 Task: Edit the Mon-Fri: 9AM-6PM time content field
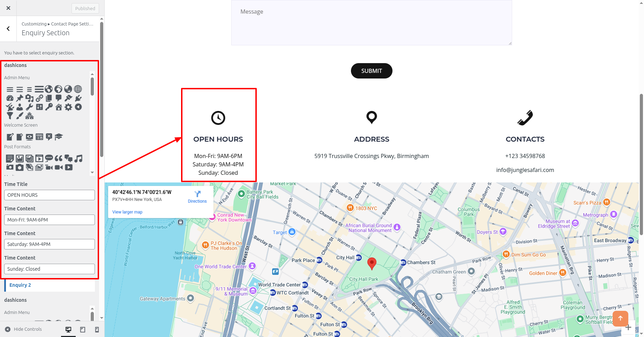[x=50, y=220]
